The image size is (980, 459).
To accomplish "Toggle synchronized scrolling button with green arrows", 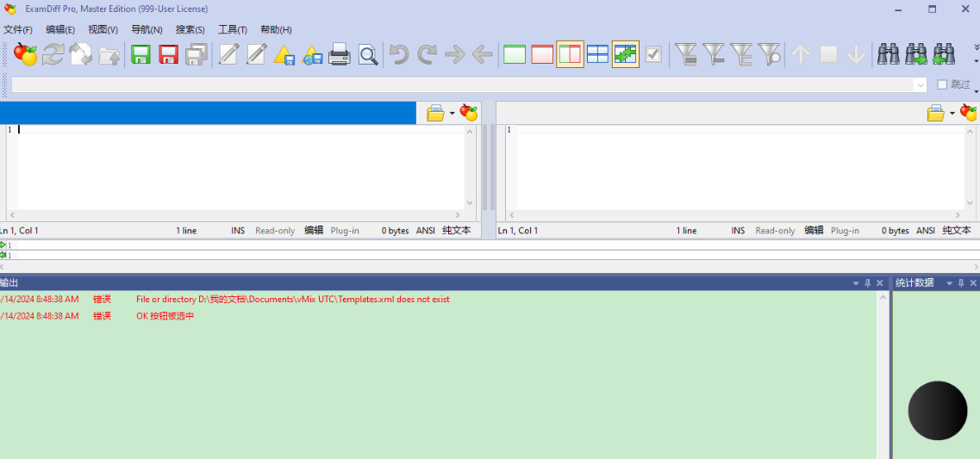I will pos(626,55).
